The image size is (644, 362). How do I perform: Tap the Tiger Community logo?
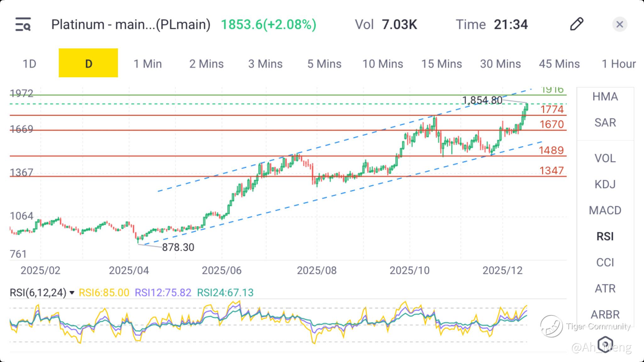551,326
